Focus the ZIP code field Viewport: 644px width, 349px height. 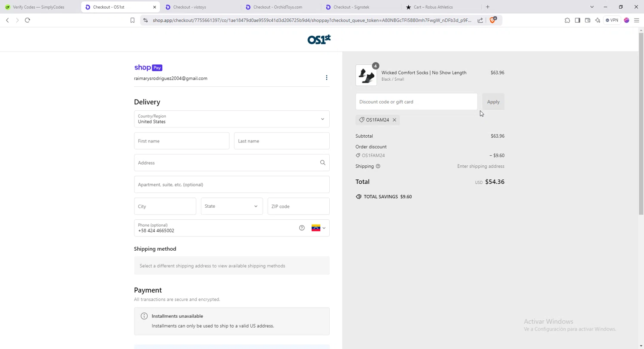(298, 206)
